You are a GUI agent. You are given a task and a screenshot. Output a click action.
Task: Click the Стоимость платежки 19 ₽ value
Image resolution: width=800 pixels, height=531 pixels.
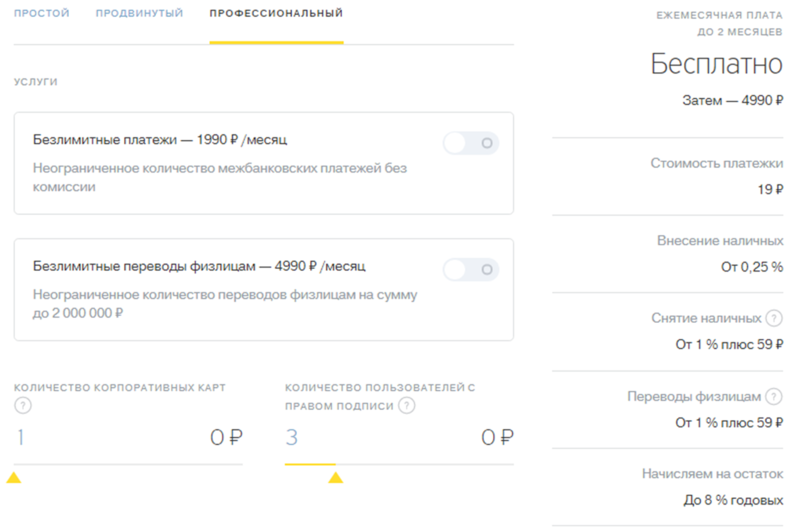coord(770,189)
